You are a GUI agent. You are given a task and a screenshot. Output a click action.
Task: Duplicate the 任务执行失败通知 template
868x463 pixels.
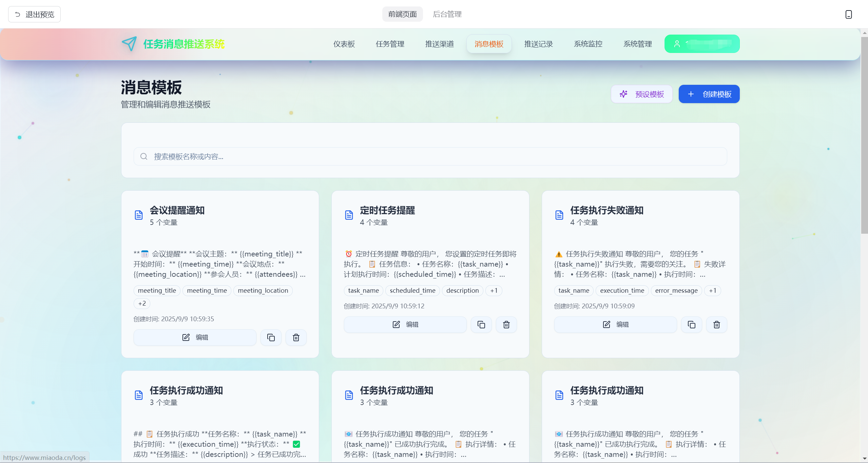pyautogui.click(x=691, y=325)
